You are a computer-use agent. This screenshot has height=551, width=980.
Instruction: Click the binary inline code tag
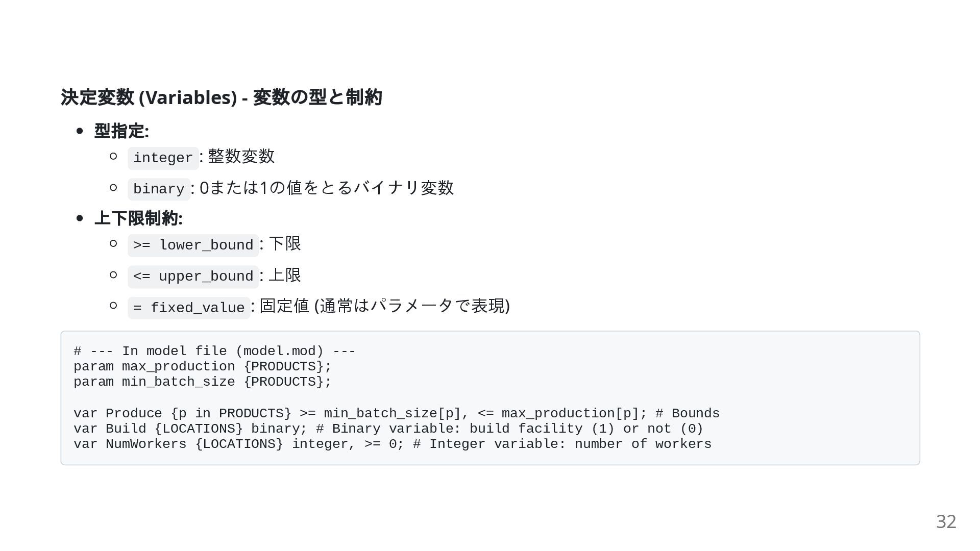(159, 189)
